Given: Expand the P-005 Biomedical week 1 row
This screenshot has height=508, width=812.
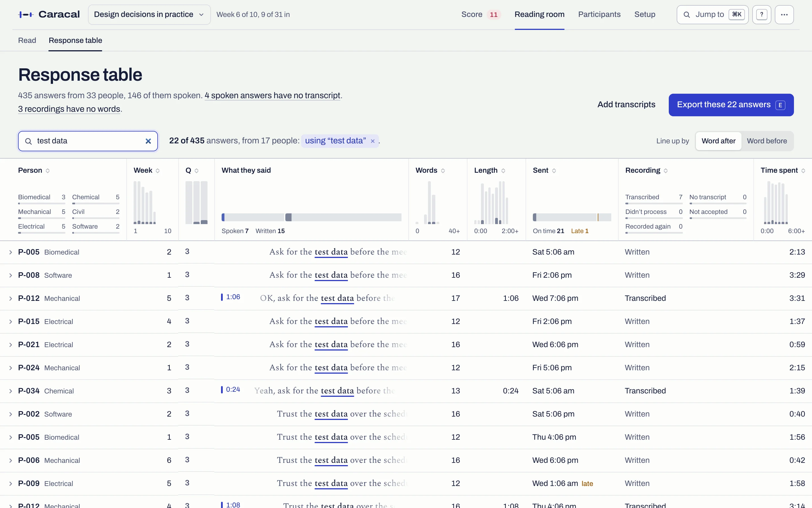Looking at the screenshot, I should pyautogui.click(x=11, y=437).
